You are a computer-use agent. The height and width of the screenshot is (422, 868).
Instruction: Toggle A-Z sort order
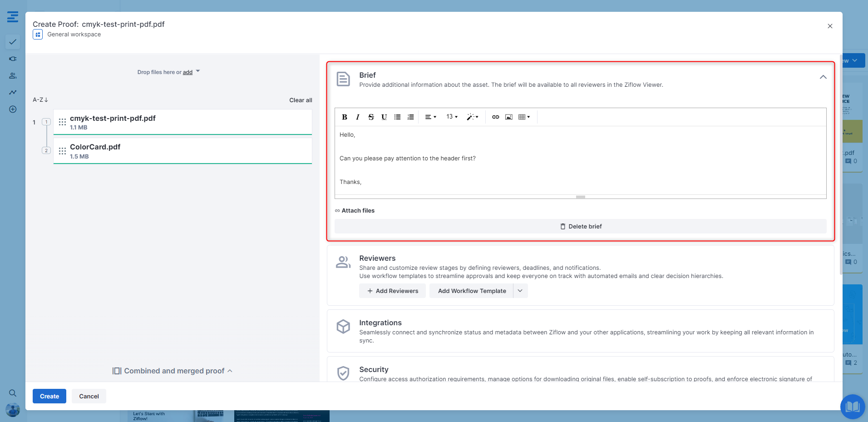(40, 99)
